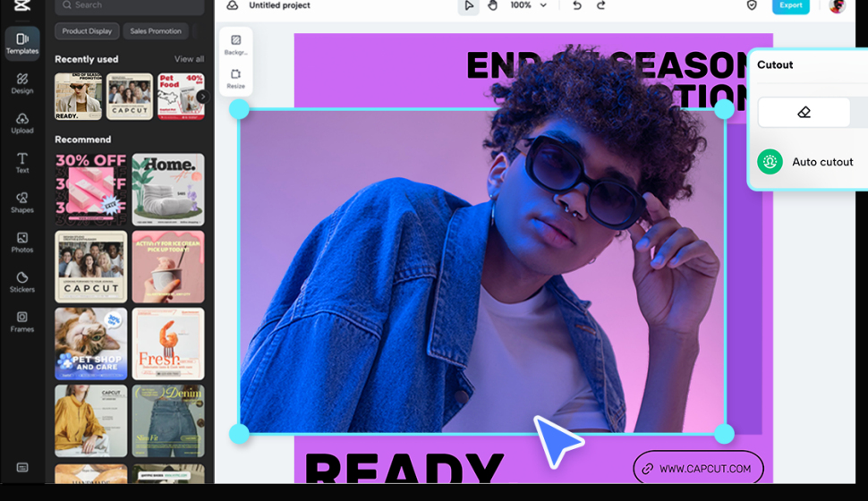The image size is (868, 501).
Task: Click the undo arrow
Action: coord(576,5)
